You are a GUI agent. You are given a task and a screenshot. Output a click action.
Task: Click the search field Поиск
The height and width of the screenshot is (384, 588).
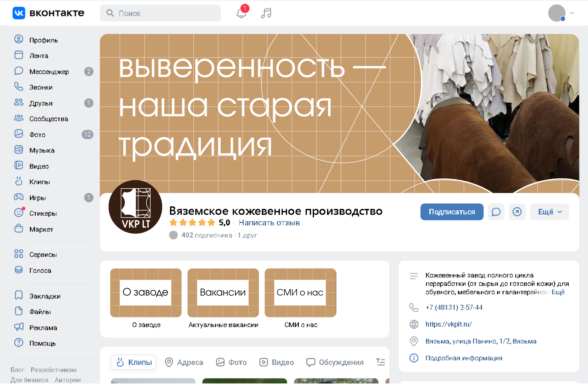(160, 13)
